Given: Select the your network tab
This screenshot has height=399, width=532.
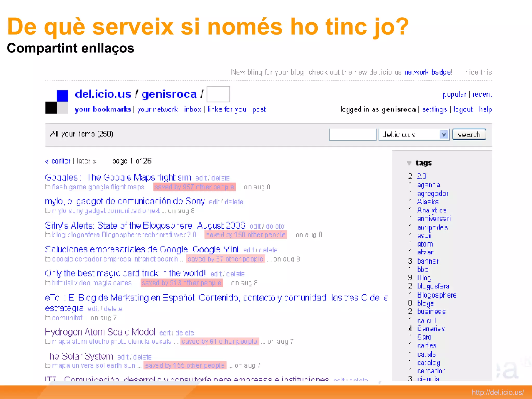Looking at the screenshot, I should pos(158,109).
